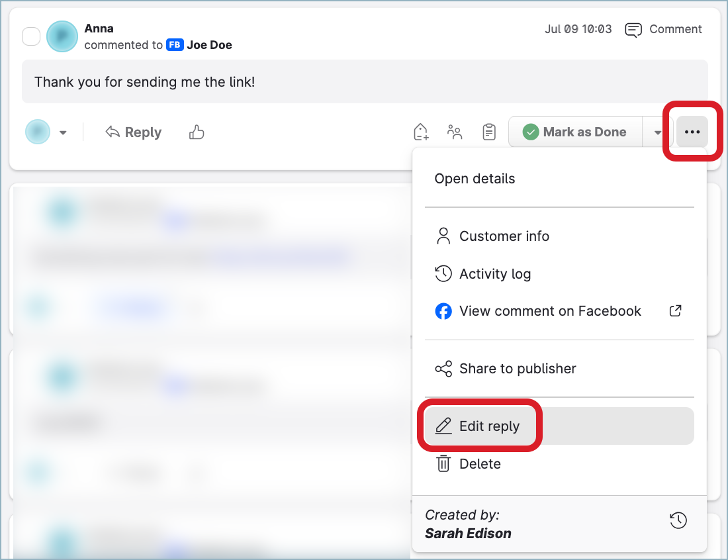The height and width of the screenshot is (560, 728).
Task: Like the comment with the thumbs-up icon
Action: pos(197,132)
